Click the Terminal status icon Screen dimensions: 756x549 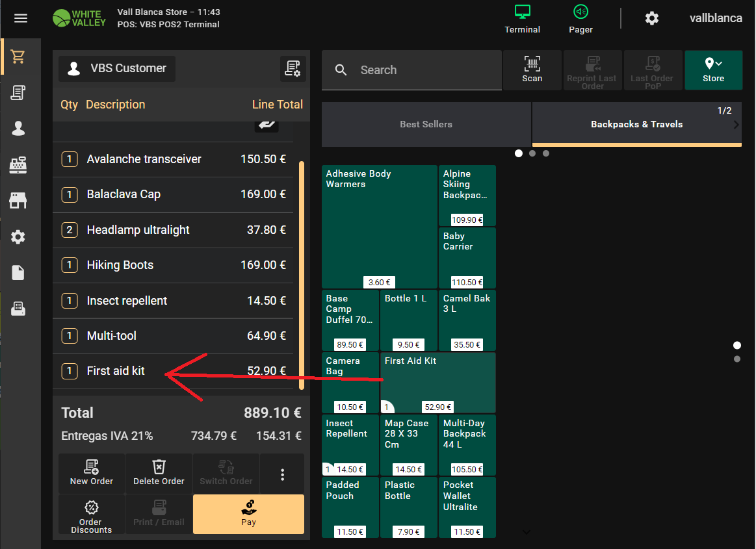click(x=522, y=19)
